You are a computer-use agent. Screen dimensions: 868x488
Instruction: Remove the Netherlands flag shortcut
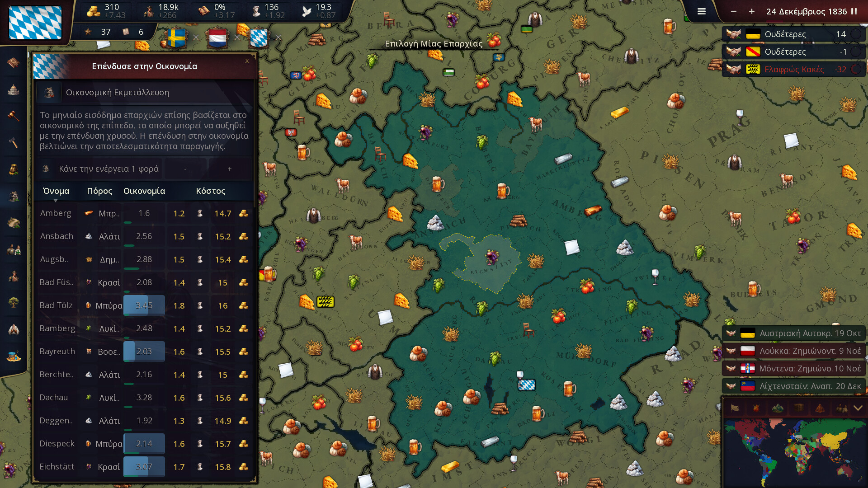[x=237, y=38]
